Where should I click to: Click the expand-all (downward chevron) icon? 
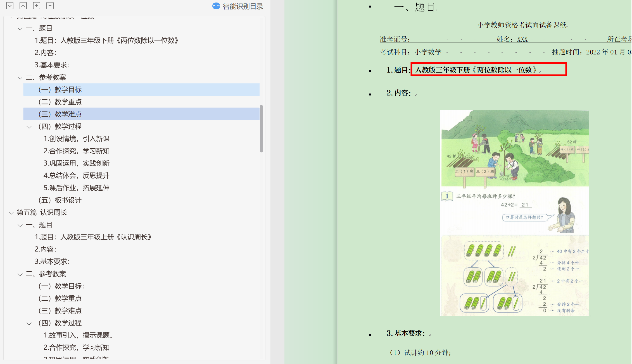click(x=10, y=6)
